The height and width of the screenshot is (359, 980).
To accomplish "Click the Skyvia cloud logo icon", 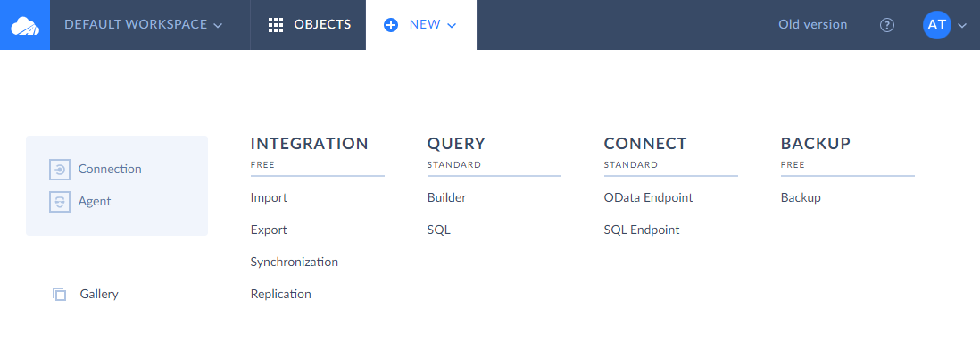I will click(25, 25).
